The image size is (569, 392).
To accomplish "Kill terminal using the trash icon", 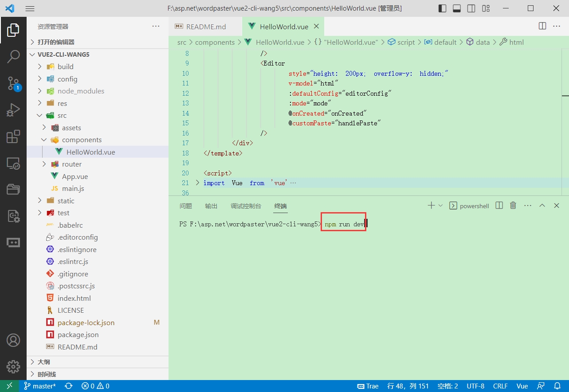I will [x=513, y=206].
